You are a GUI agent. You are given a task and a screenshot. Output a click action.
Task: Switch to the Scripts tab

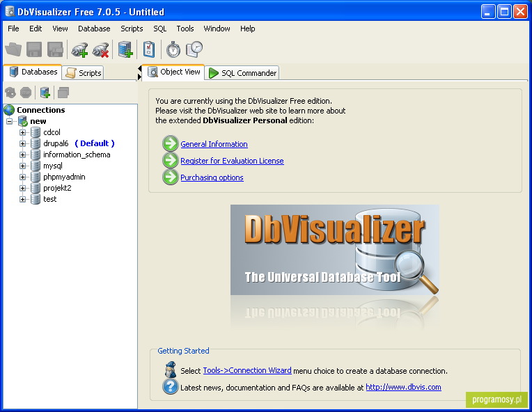(84, 73)
